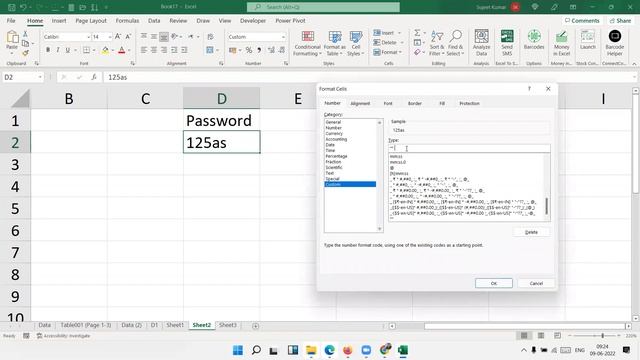Select cell D1 containing Password
Image resolution: width=640 pixels, height=360 pixels.
(222, 120)
